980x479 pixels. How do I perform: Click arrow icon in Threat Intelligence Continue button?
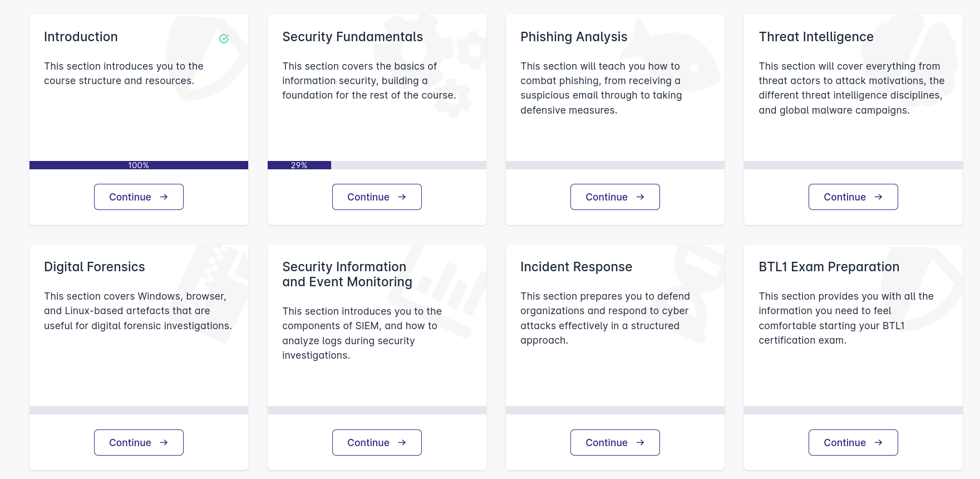[x=878, y=197]
